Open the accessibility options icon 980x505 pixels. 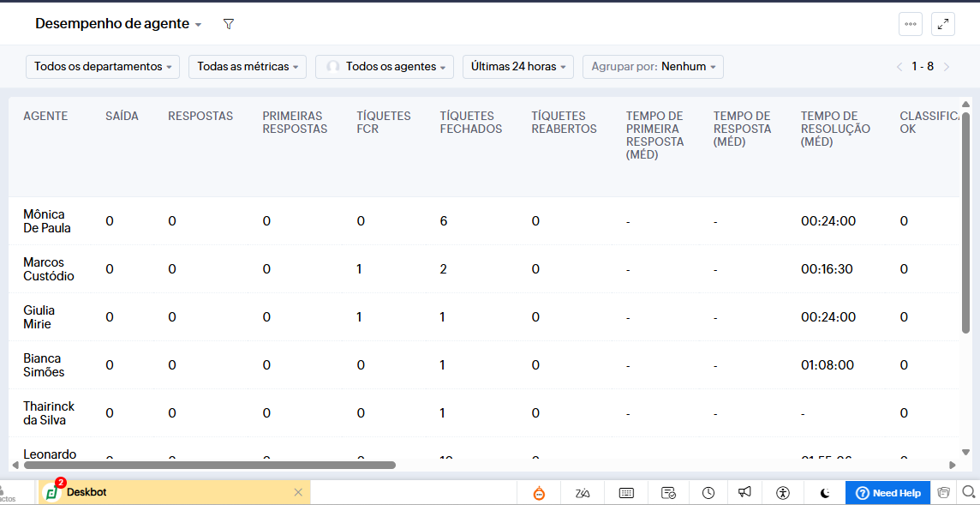[x=782, y=493]
